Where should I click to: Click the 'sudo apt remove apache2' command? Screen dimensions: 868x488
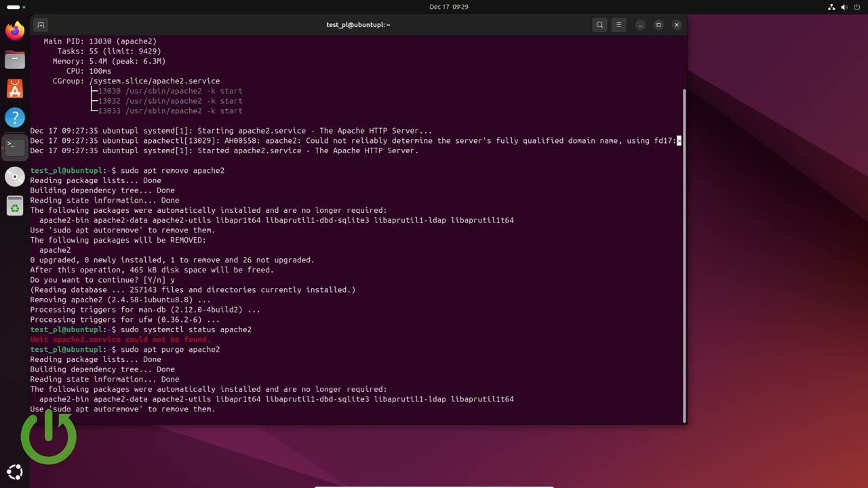[172, 170]
